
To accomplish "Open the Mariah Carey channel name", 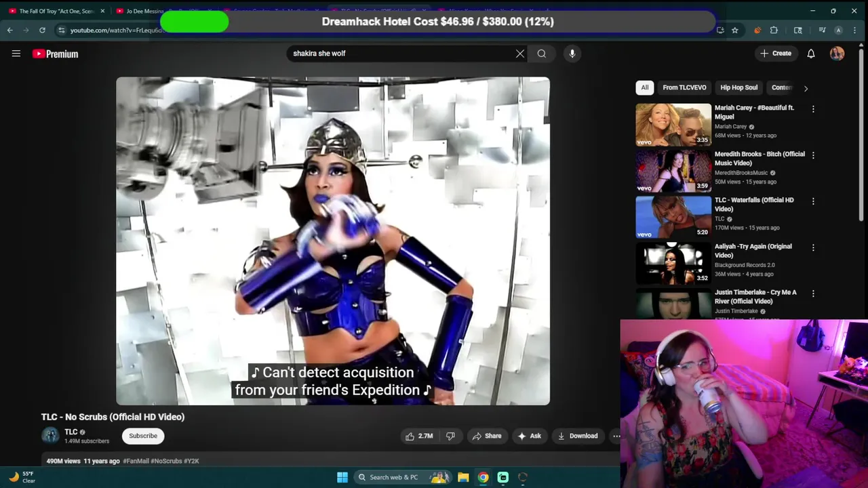I will coord(730,127).
